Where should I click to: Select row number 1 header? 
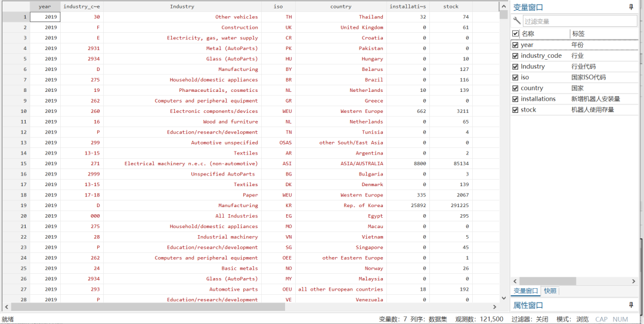click(x=16, y=17)
